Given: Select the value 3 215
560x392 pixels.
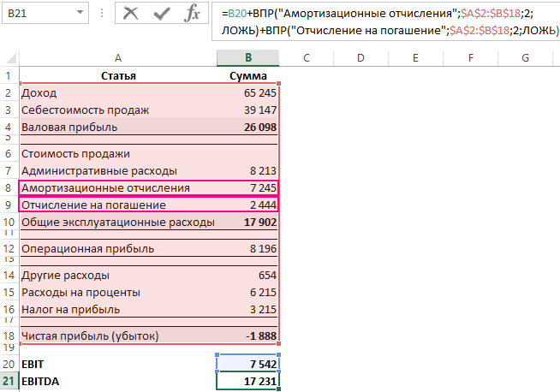Looking at the screenshot, I should tap(247, 309).
